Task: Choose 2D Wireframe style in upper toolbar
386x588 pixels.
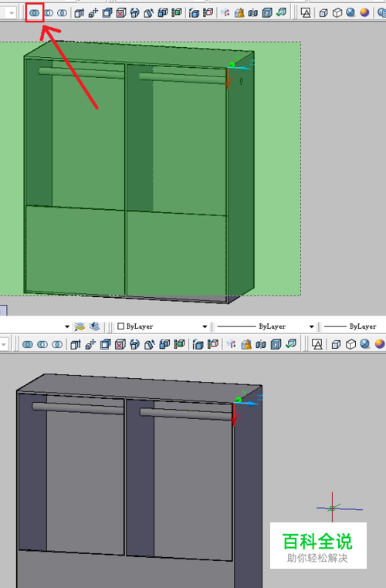Action: 306,13
